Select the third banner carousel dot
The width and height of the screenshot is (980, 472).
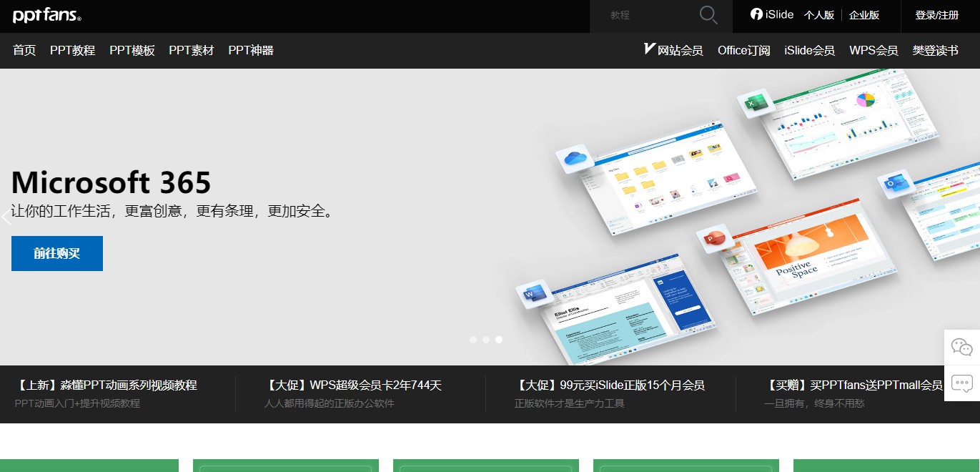[x=499, y=340]
